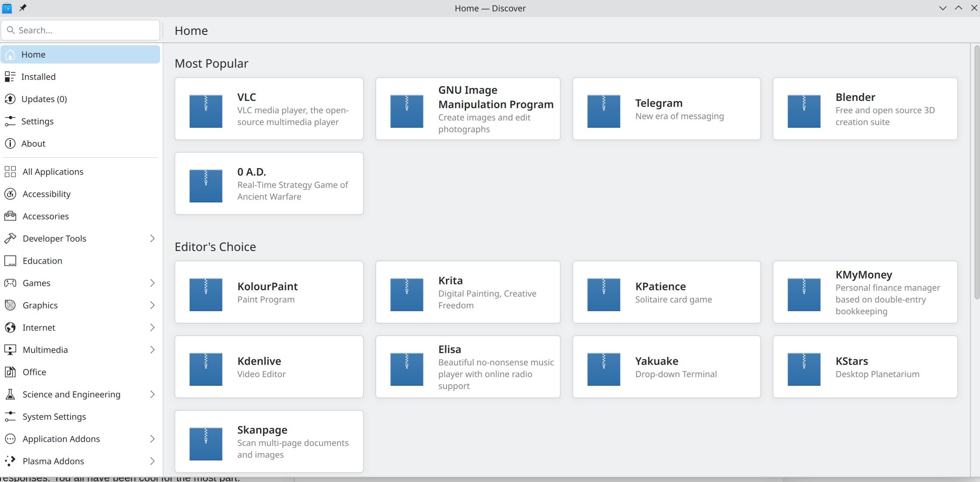Open the KolourPaint app card
This screenshot has width=980, height=482.
click(269, 292)
